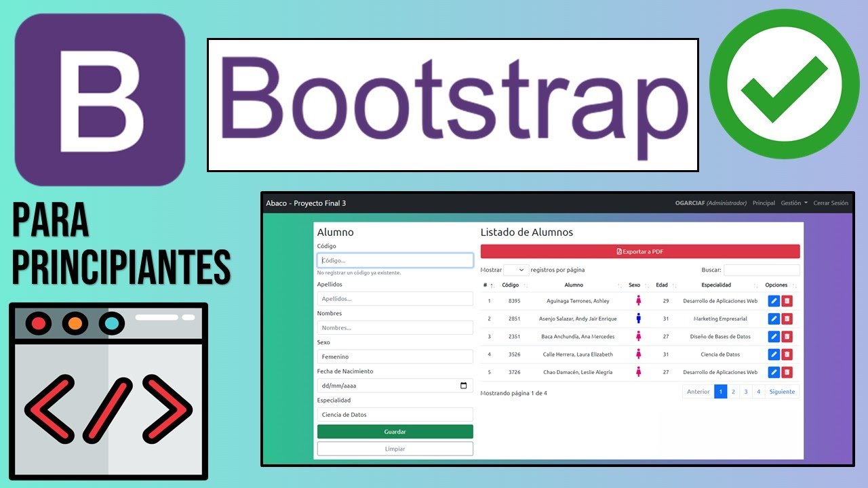Sort the table by Edad column
The image size is (868, 488).
click(665, 285)
